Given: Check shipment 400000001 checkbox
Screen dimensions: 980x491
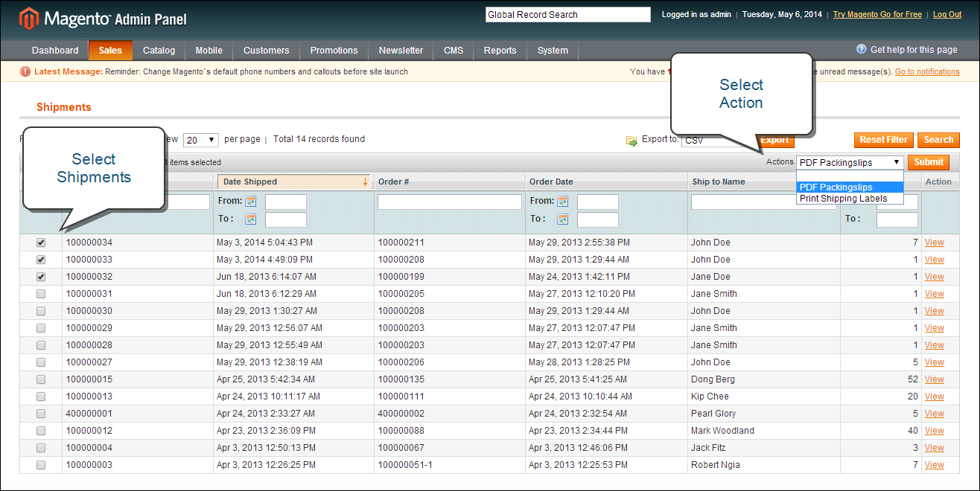Looking at the screenshot, I should 41,414.
